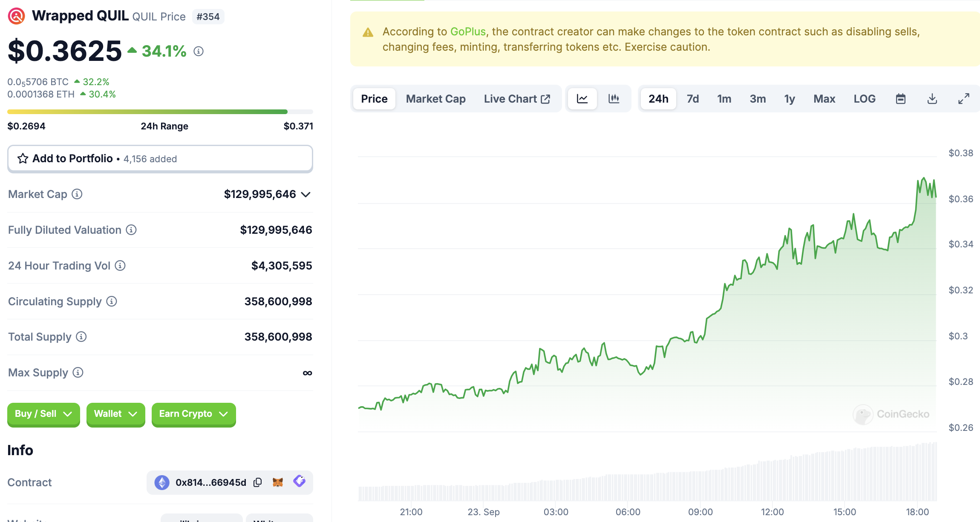Select the 7d time range
The width and height of the screenshot is (980, 522).
692,99
